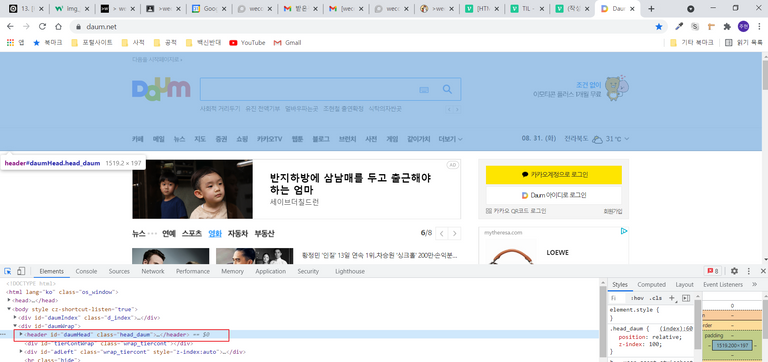Switch to the Network tab
This screenshot has width=768, height=362.
(x=153, y=271)
